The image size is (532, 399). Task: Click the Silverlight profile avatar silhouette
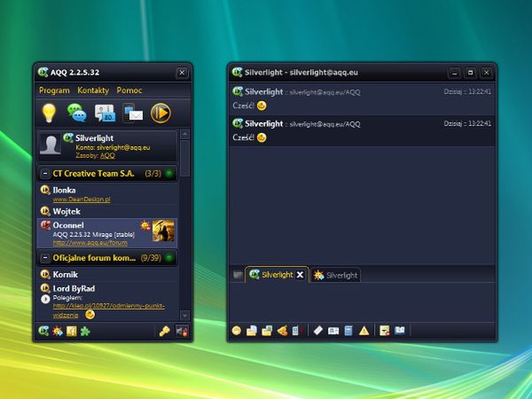click(x=51, y=144)
